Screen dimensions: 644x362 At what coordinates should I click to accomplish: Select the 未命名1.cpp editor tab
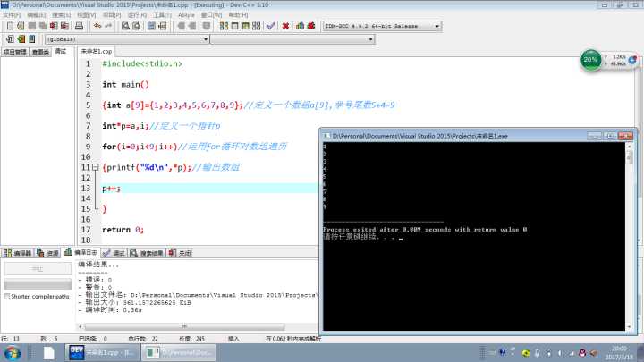pos(96,51)
